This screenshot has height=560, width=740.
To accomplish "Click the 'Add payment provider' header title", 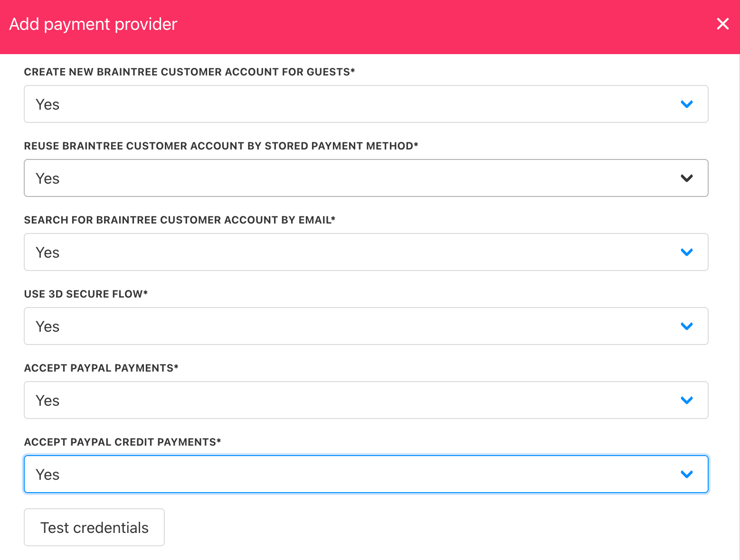I will (93, 24).
